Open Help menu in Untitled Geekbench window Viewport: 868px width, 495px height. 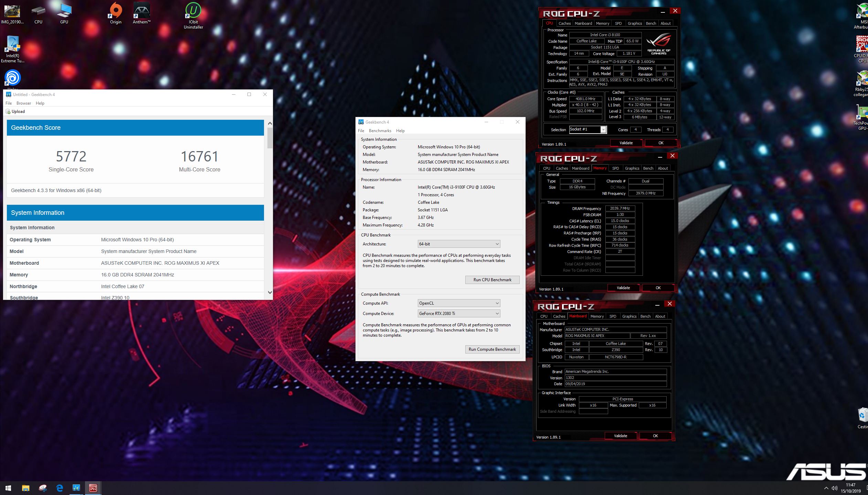(40, 103)
